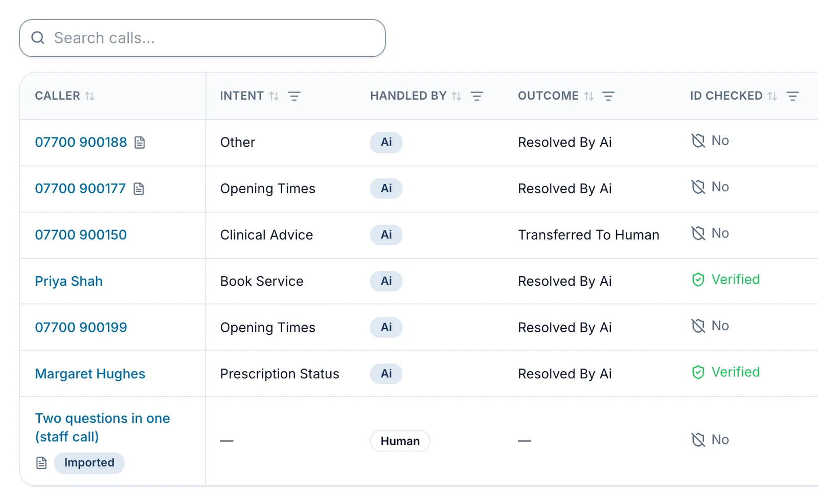Screen dimensions: 818x504
Task: Open the Intent column filter
Action: click(294, 96)
